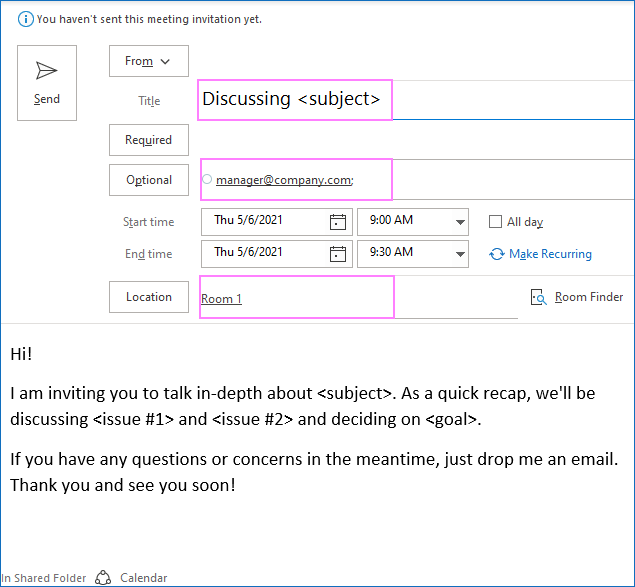Open the end date calendar picker icon
This screenshot has height=587, width=635.
click(x=338, y=253)
